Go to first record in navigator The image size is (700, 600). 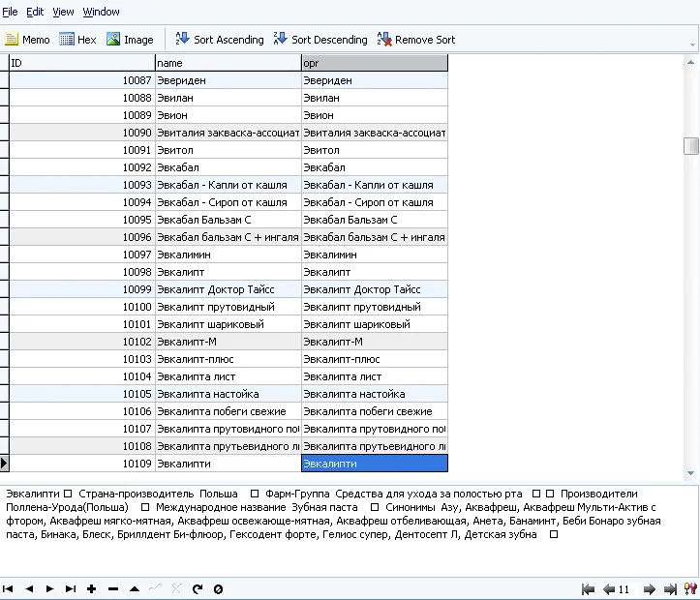[x=8, y=588]
